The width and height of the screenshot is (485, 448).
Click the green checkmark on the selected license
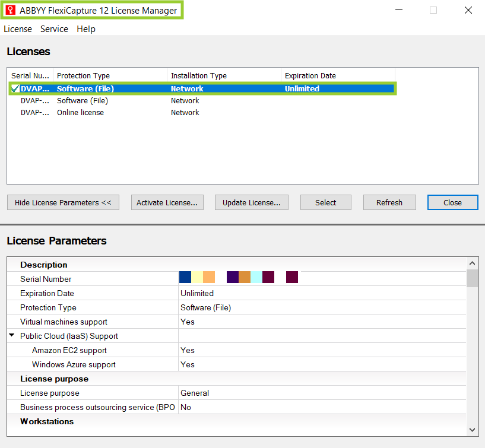[x=15, y=89]
